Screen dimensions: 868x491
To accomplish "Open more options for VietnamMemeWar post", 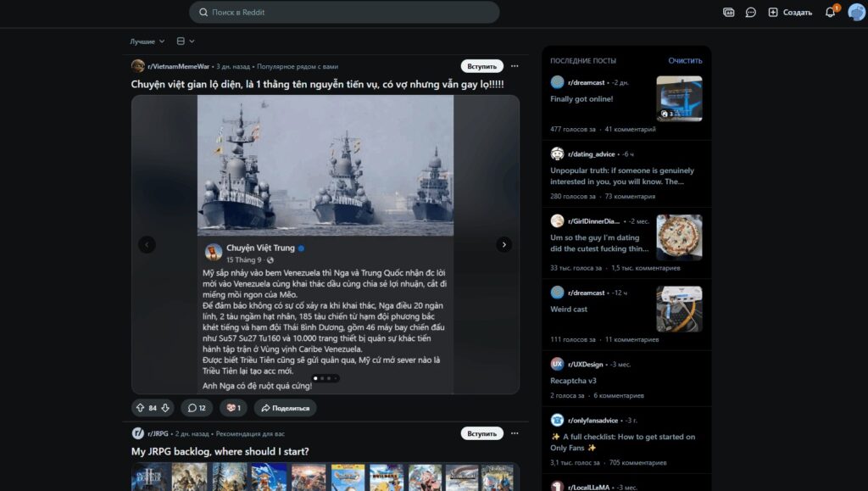I will pos(515,66).
